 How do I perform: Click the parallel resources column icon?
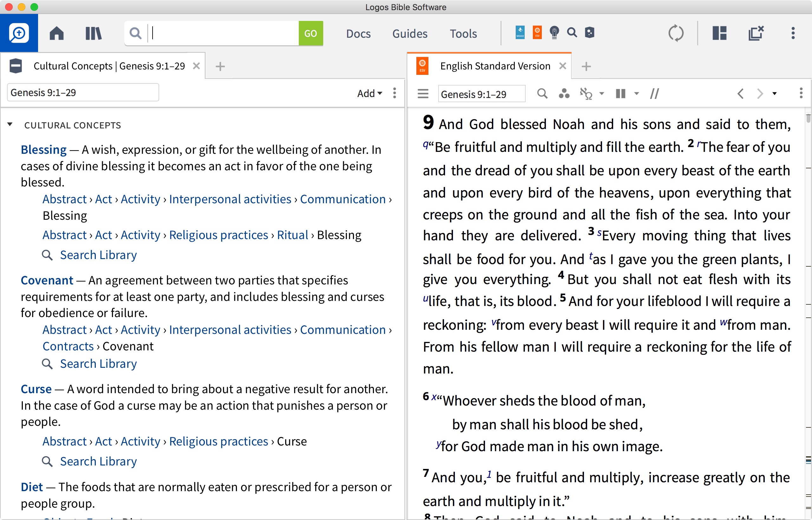[621, 94]
